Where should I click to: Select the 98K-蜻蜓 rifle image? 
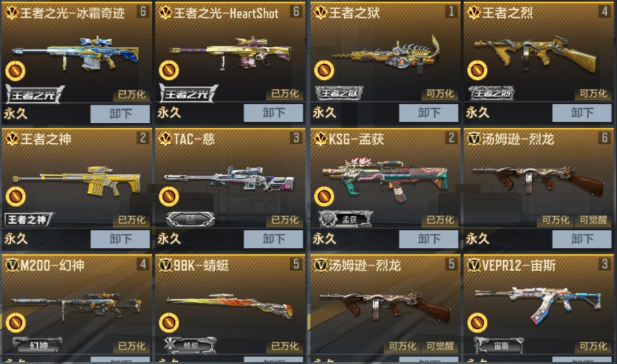230,305
